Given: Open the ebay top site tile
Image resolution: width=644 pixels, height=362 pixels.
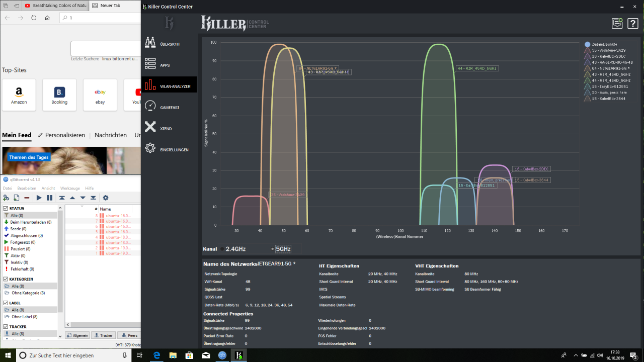Looking at the screenshot, I should [x=100, y=95].
